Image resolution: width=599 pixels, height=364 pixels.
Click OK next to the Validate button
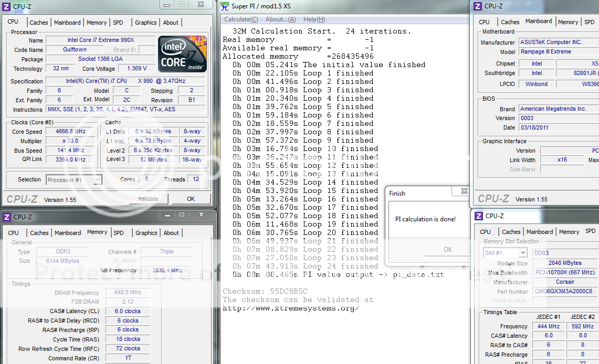click(191, 199)
